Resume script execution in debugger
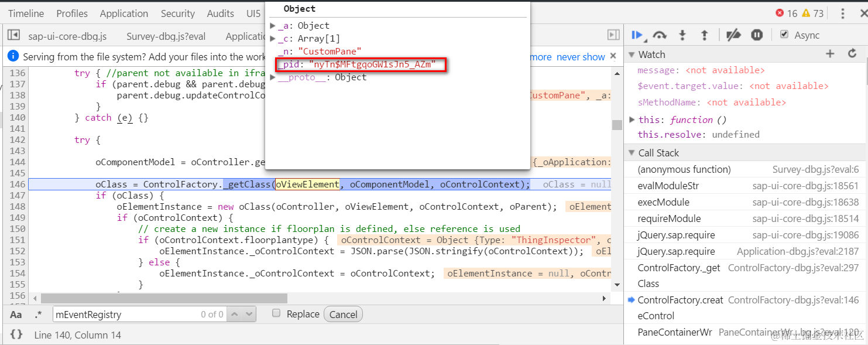 point(637,35)
